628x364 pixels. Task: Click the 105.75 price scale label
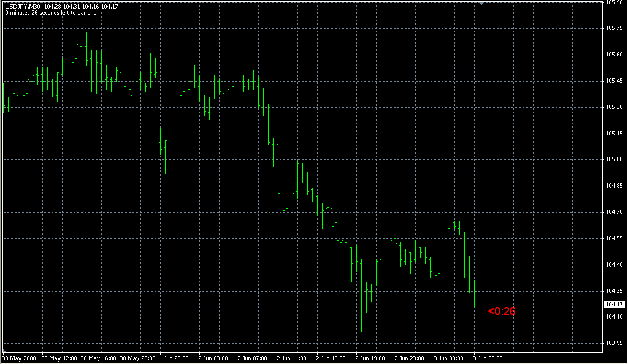pos(614,28)
